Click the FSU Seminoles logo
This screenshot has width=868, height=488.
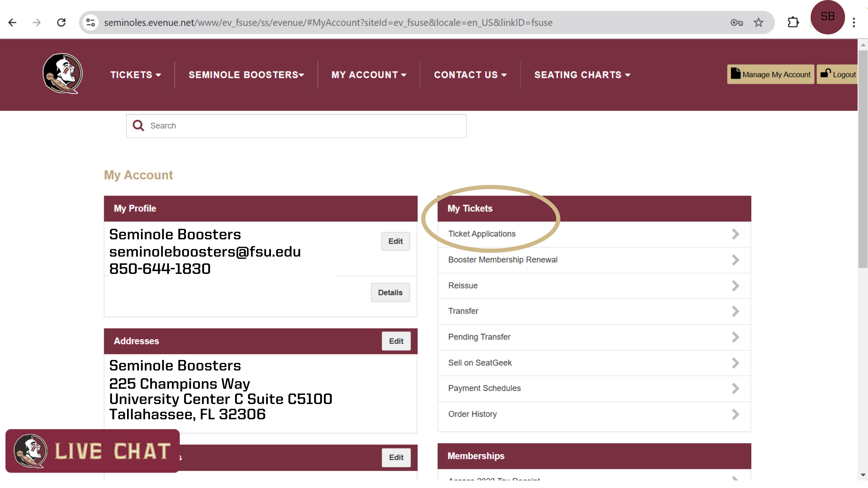click(x=63, y=73)
